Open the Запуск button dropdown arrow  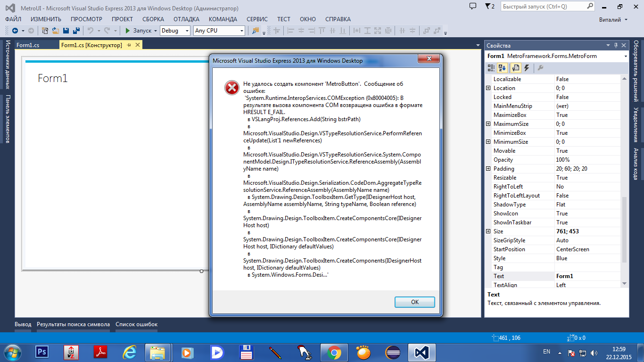(156, 31)
